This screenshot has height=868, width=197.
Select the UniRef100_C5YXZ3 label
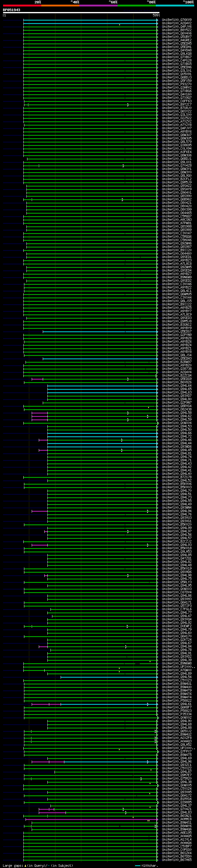176,681
